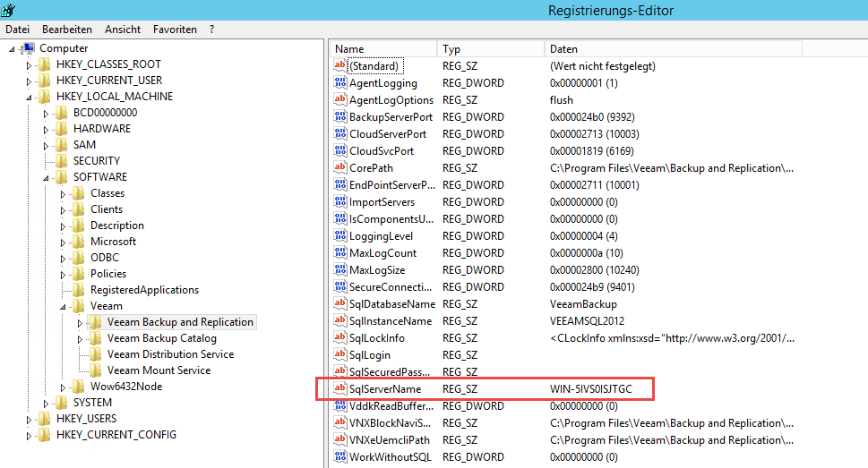The width and height of the screenshot is (868, 468).
Task: Click the CloudServerPort DWORD icon
Action: point(339,134)
